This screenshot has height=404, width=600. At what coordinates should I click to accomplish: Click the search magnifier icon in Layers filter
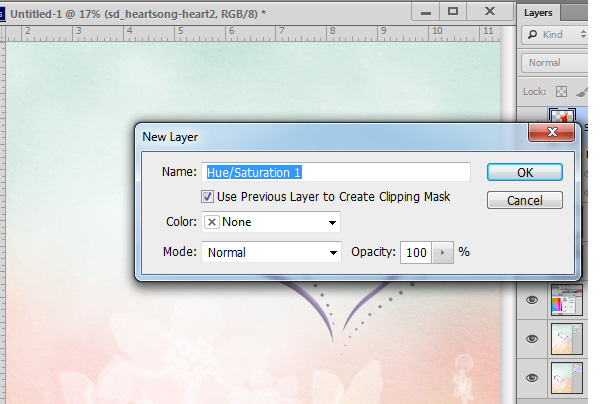[532, 34]
